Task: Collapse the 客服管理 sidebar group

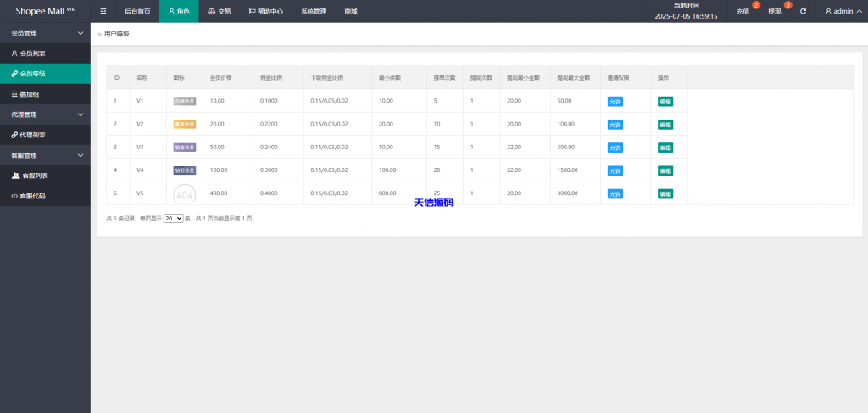Action: coord(45,155)
